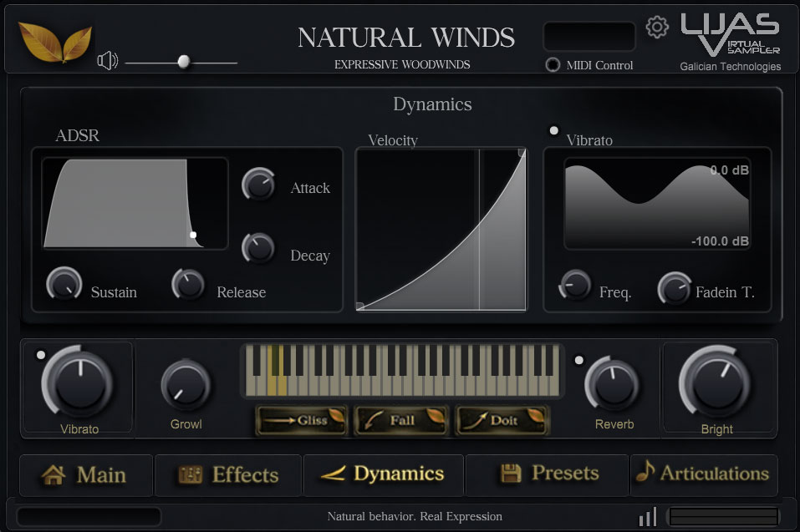Click the Reverb knob
Screen dimensions: 800x532
pyautogui.click(x=612, y=384)
